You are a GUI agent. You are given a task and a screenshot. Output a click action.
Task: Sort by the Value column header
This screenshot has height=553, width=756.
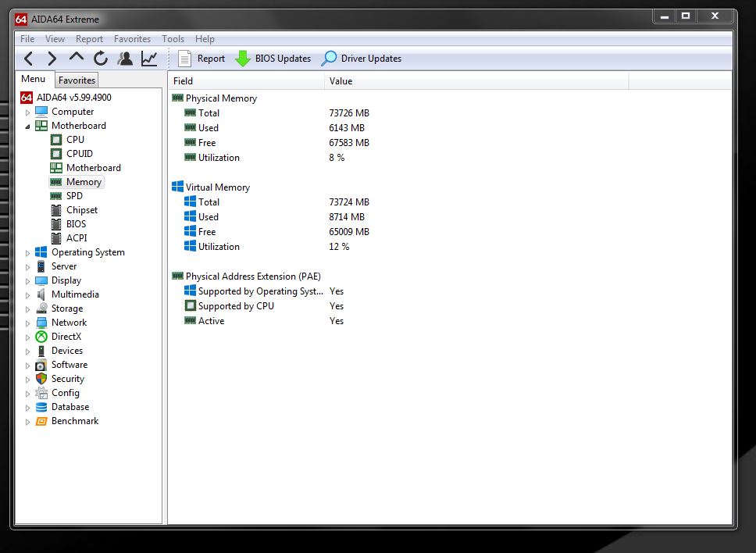coord(476,81)
